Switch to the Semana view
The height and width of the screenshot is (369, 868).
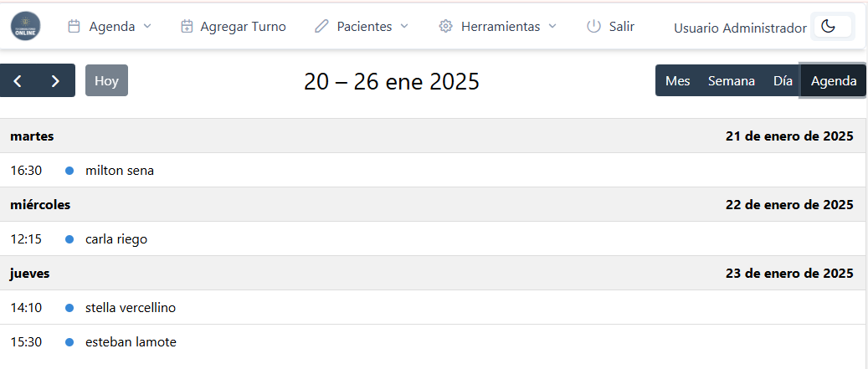[732, 80]
